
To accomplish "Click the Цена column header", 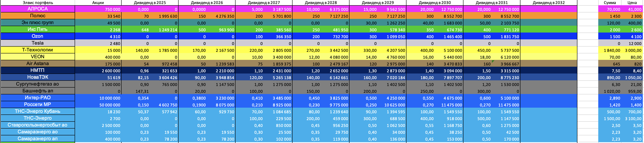I will tap(632, 2).
